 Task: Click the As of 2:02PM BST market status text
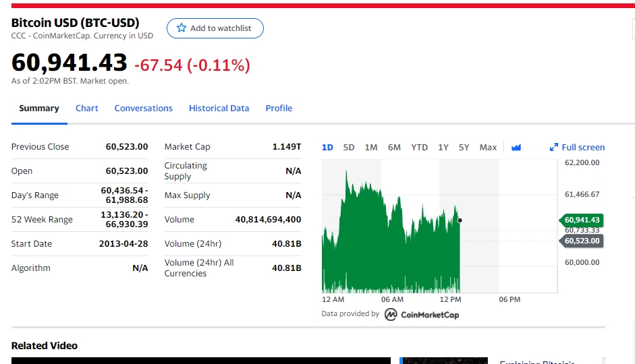pos(70,81)
